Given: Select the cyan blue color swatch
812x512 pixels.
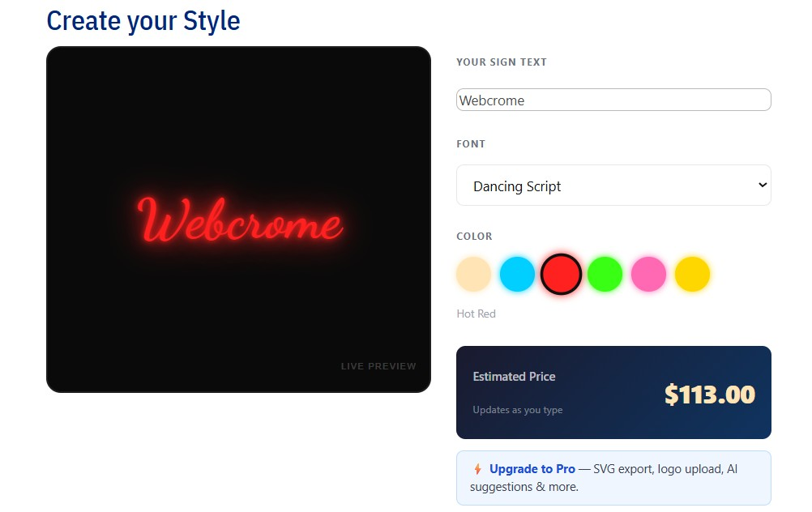Looking at the screenshot, I should tap(517, 274).
